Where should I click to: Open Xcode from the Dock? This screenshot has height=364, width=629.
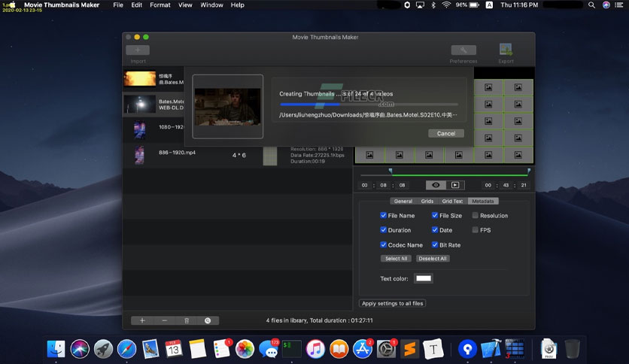491,349
